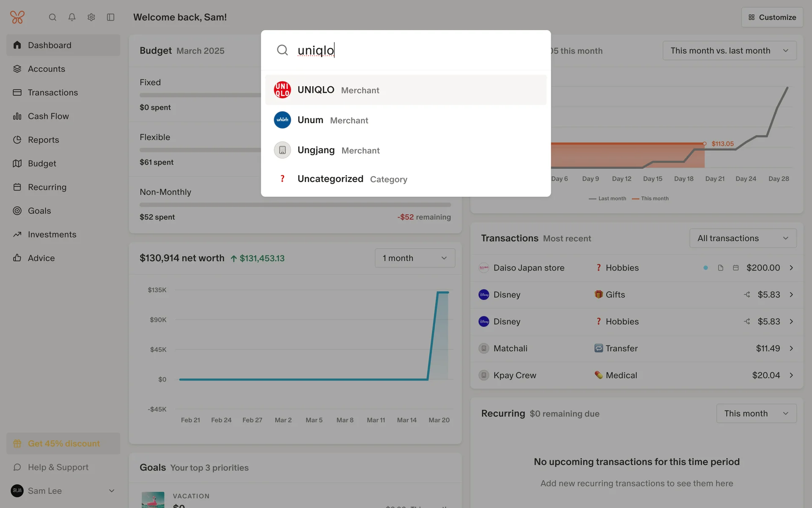Open the Investments sidebar item
The image size is (812, 508).
point(52,235)
